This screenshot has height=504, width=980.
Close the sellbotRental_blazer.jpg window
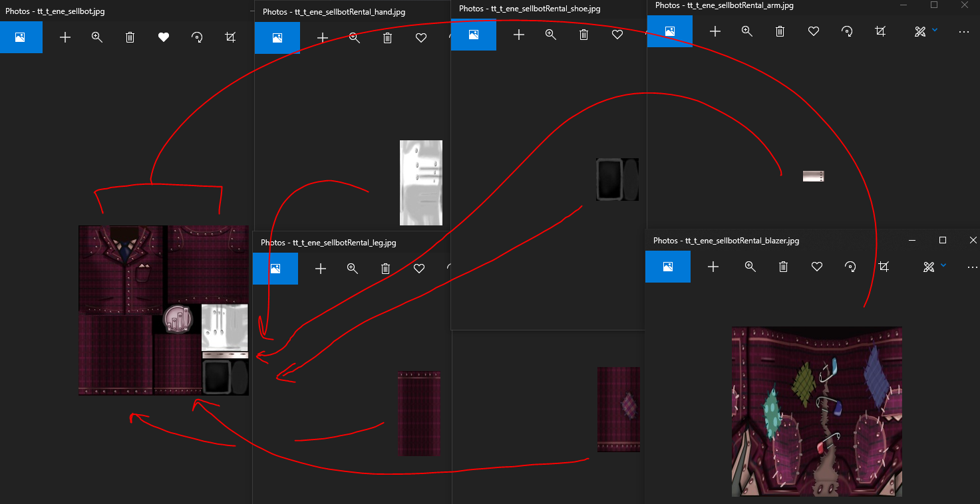(973, 240)
